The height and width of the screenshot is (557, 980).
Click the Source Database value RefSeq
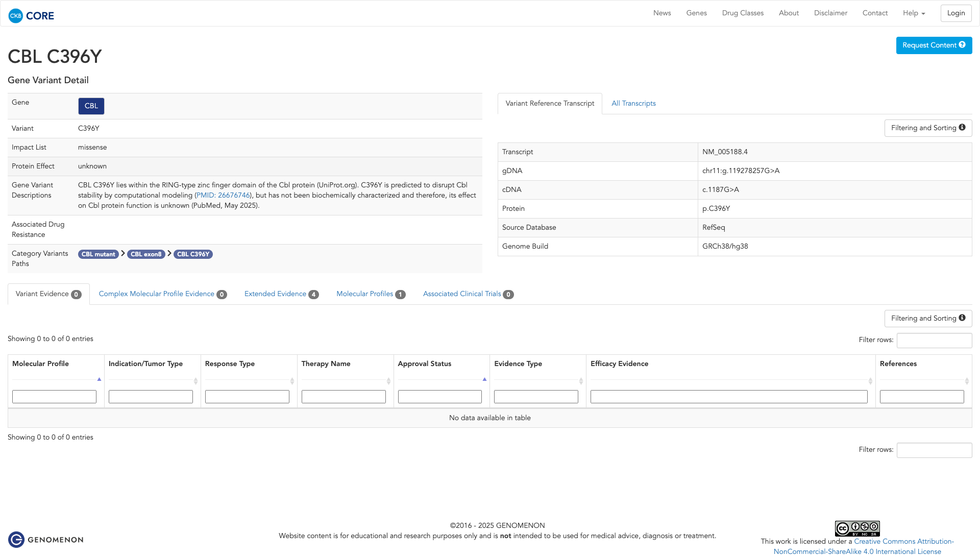[714, 228]
